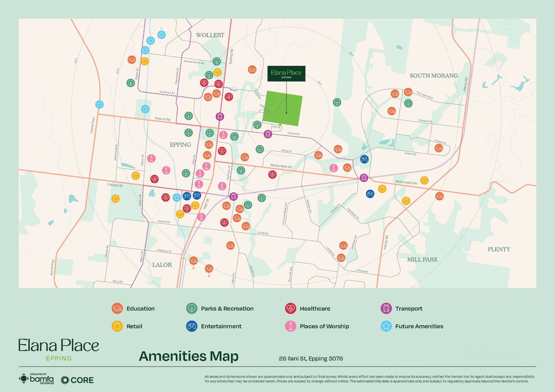Screen dimensions: 555x392
Task: Click the Parks & Recreation legend icon
Action: pos(192,309)
